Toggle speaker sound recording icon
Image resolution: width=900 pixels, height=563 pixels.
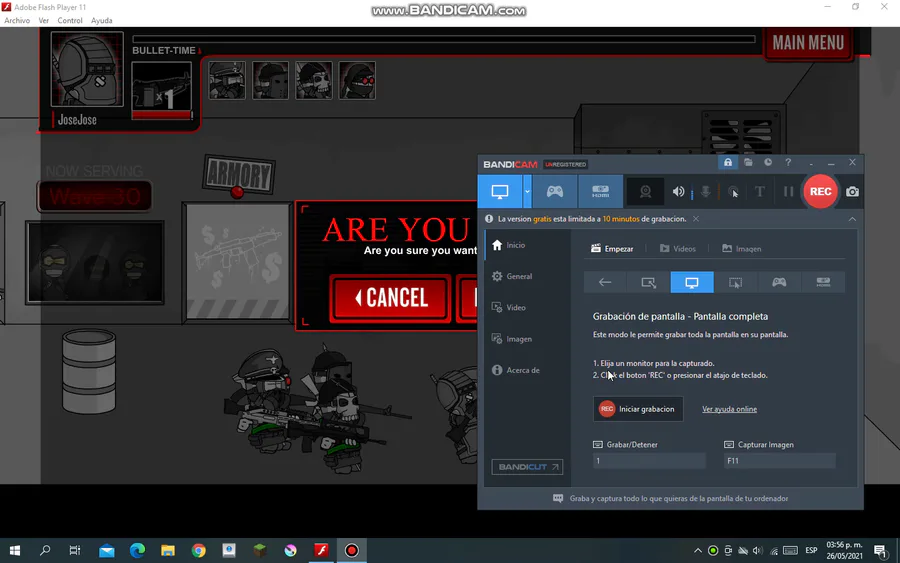(x=678, y=192)
